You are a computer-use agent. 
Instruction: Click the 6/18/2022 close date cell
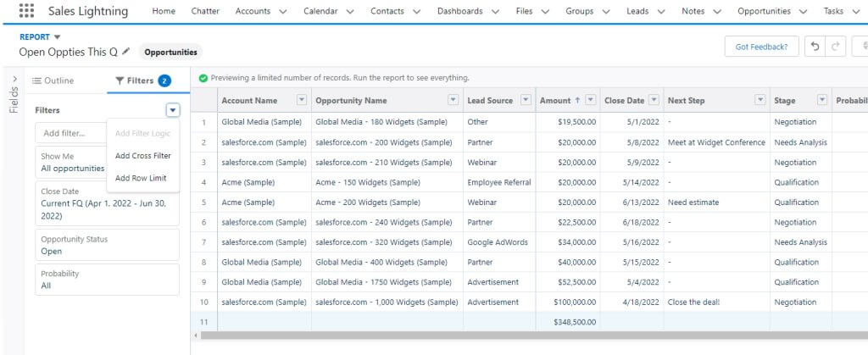(x=632, y=222)
